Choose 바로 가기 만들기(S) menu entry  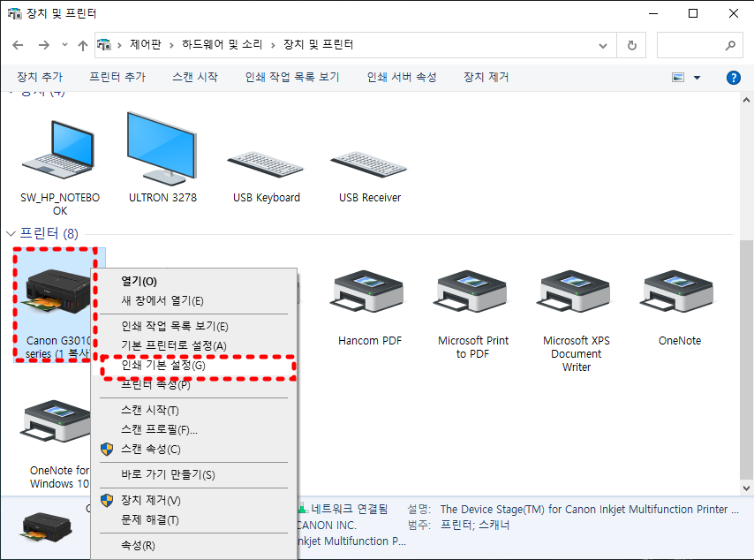click(x=193, y=474)
